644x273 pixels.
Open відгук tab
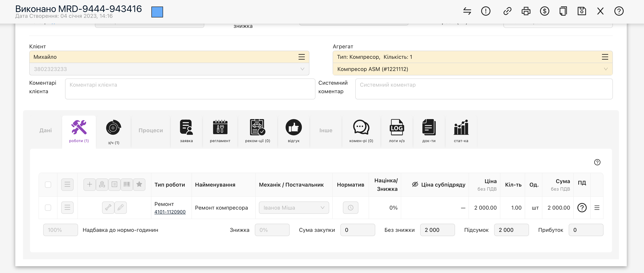coord(294,131)
